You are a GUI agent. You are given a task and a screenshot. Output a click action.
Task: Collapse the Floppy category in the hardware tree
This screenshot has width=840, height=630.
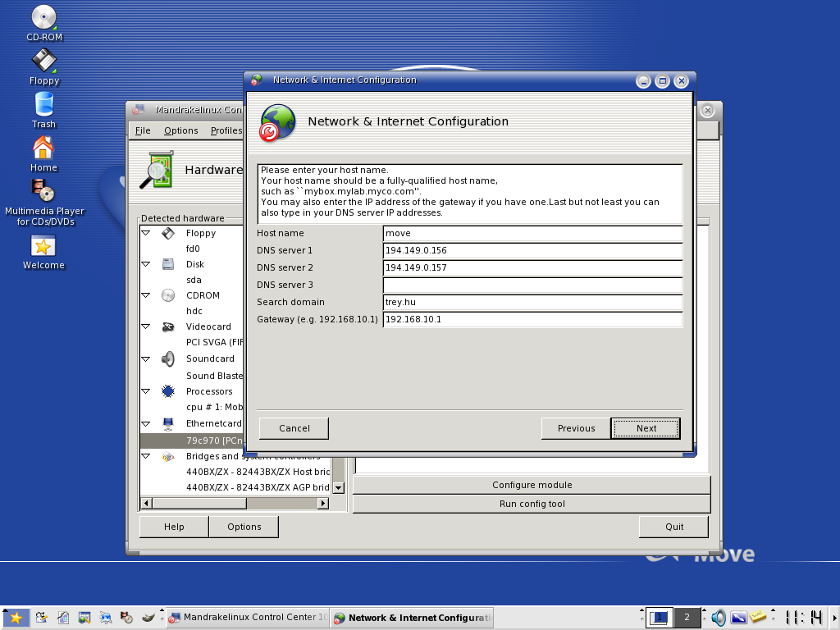pyautogui.click(x=146, y=233)
